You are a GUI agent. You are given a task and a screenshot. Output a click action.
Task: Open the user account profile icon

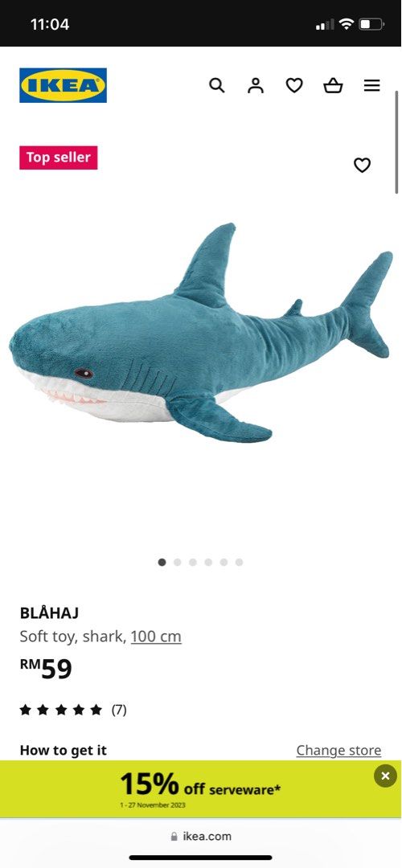(255, 85)
